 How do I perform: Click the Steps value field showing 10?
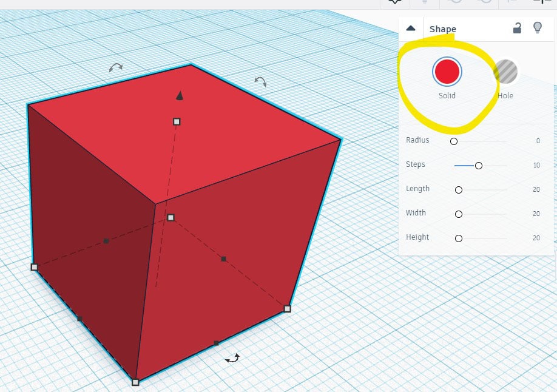click(x=536, y=165)
